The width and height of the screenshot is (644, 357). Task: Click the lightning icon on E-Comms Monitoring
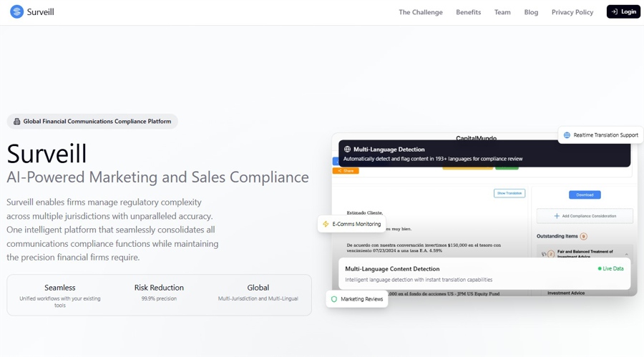point(326,224)
